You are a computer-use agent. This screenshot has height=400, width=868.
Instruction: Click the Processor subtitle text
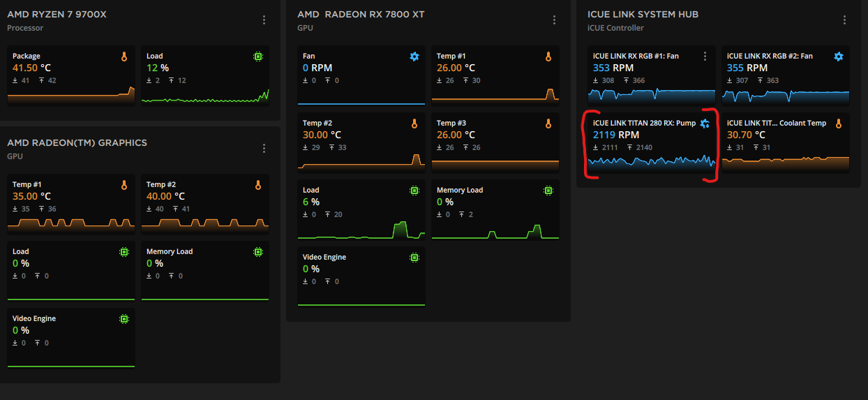[25, 28]
